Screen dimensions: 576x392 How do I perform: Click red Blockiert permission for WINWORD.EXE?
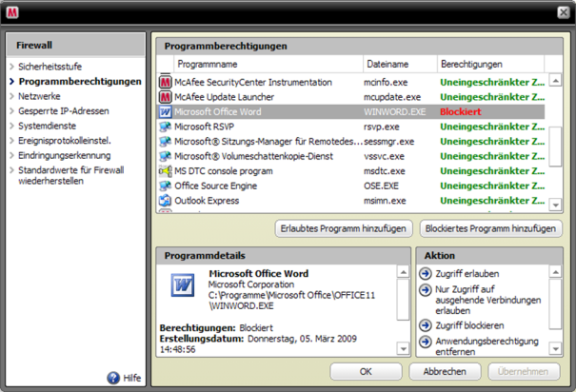pyautogui.click(x=461, y=111)
